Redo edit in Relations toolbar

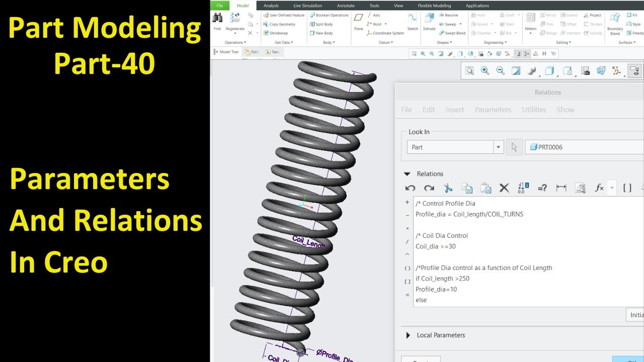tap(429, 188)
